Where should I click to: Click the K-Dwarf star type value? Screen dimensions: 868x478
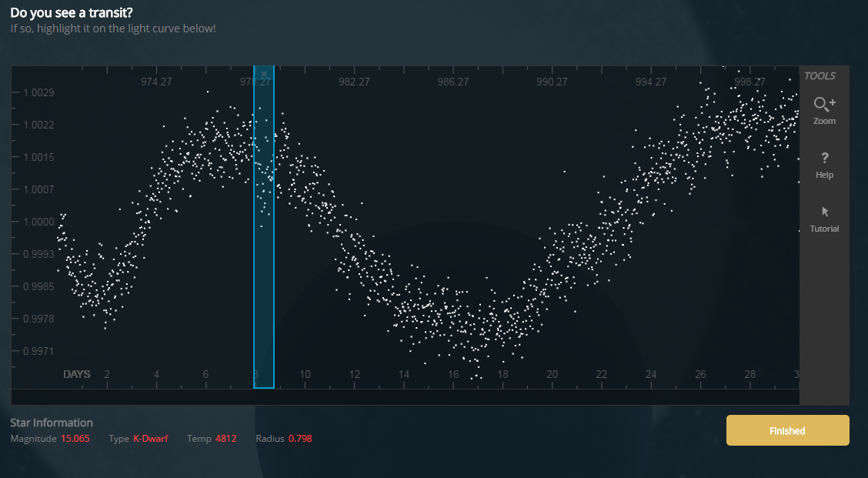(150, 439)
